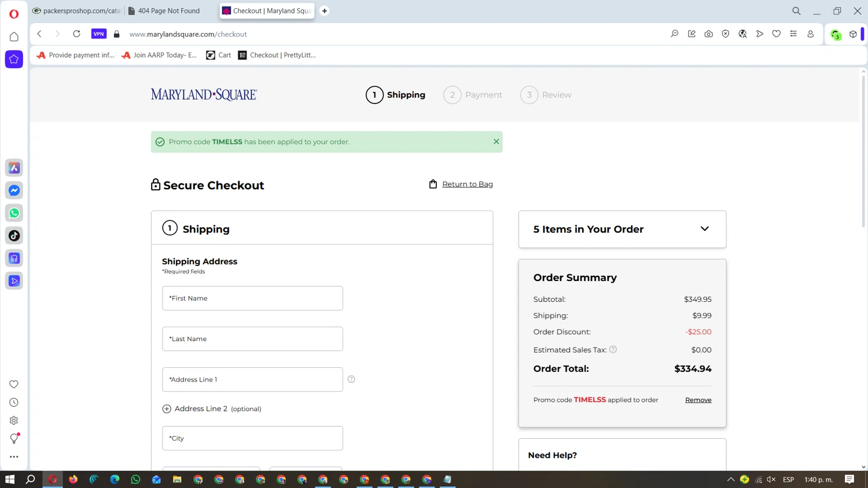Open the Windows Start menu
This screenshot has height=488, width=868.
click(10, 479)
